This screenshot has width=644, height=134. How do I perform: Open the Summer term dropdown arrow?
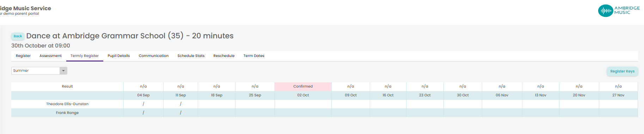pos(63,71)
